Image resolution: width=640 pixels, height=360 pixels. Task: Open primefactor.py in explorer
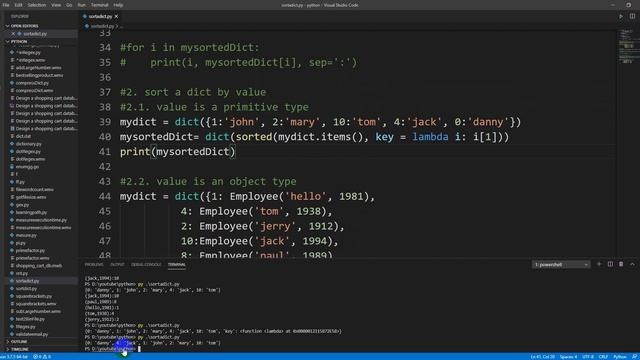[x=30, y=250]
